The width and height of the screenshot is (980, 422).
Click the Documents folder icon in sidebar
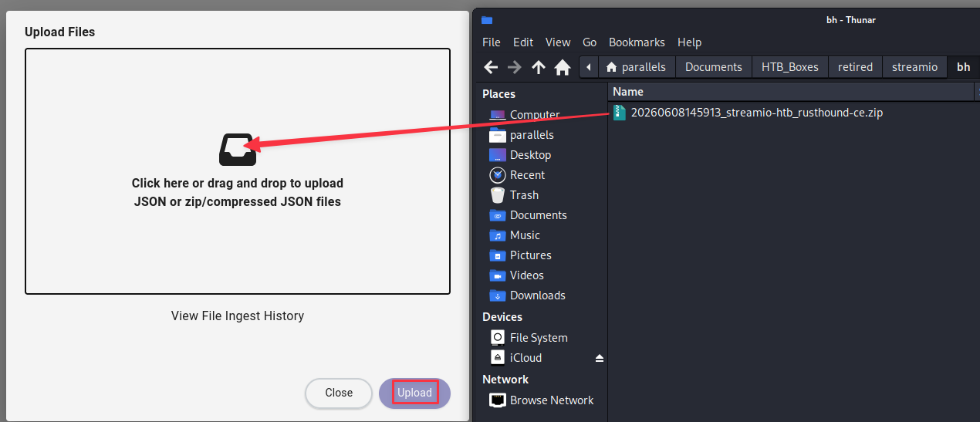pos(498,215)
